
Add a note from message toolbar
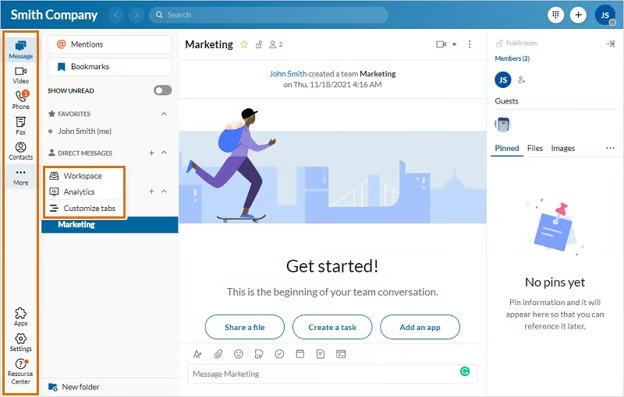320,354
